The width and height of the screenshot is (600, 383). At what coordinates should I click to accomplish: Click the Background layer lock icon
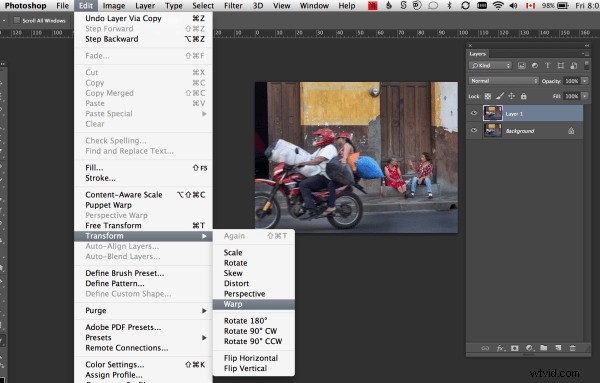[571, 131]
